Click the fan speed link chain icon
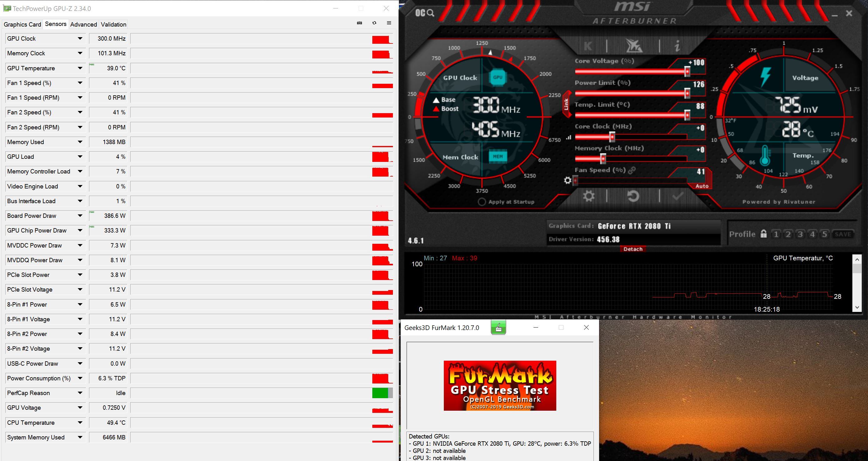Viewport: 868px width, 461px height. point(632,170)
